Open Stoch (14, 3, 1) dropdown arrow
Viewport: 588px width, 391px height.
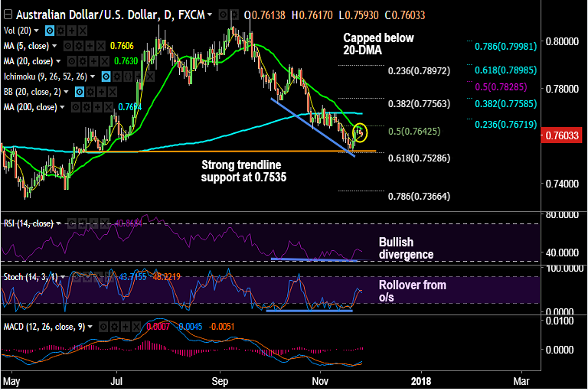point(63,278)
